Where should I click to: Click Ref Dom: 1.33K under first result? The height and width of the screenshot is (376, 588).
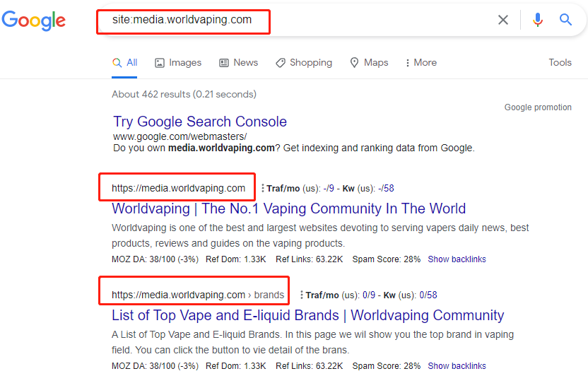(235, 259)
